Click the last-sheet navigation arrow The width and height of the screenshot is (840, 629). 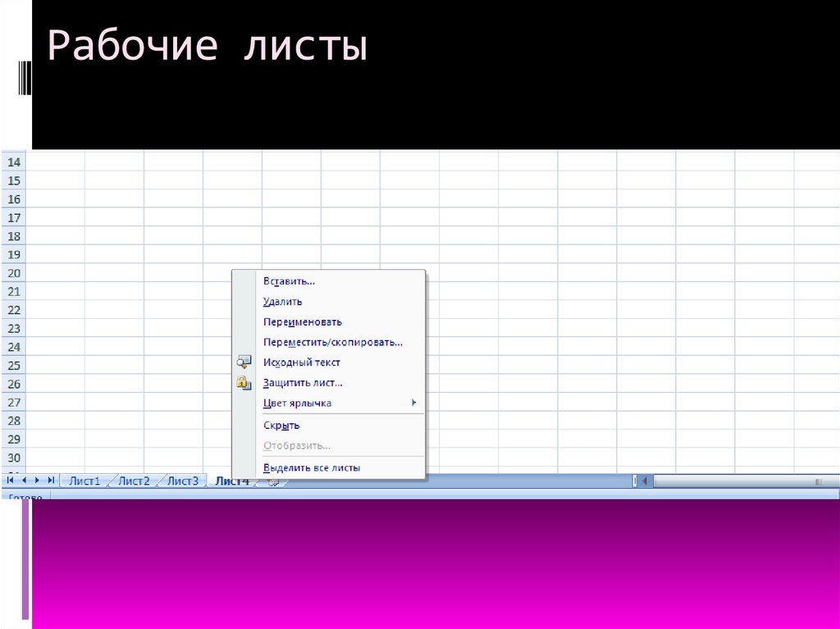50,481
